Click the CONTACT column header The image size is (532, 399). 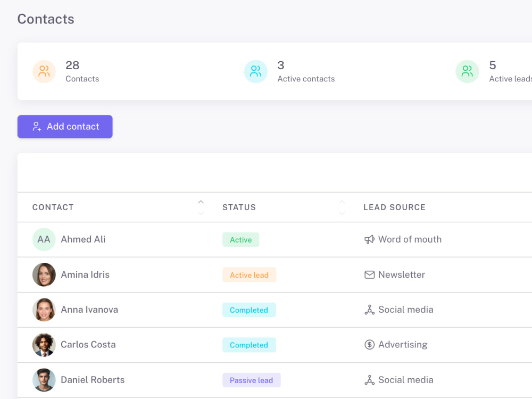tap(53, 207)
